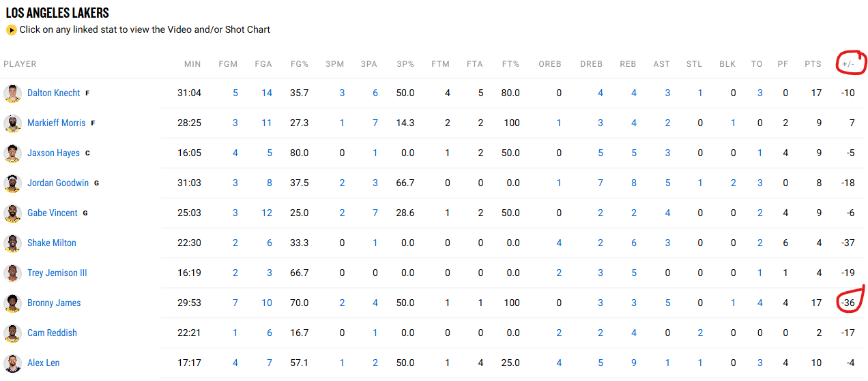
Task: Click Gabe Vincent's player avatar
Action: coord(12,213)
